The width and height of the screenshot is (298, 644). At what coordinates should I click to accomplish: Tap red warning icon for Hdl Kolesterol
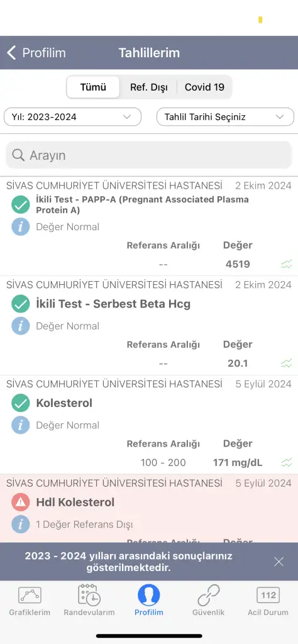pos(21,502)
